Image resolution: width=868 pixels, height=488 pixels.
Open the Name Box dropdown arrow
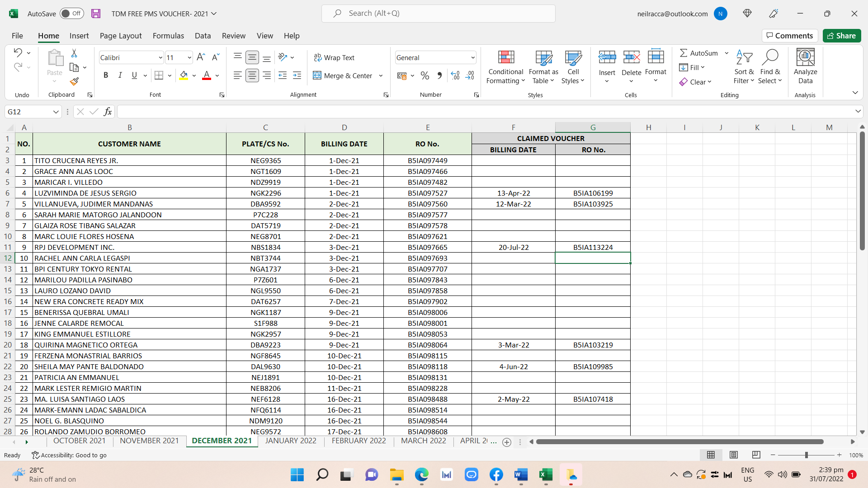pos(56,112)
